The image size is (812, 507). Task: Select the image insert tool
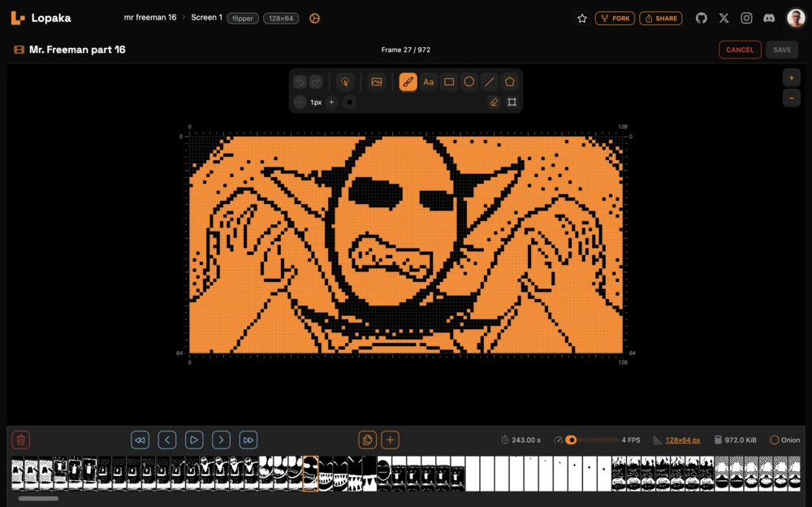377,82
